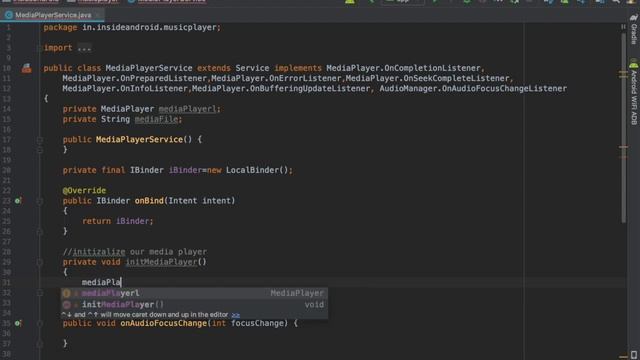Screen dimensions: 640x360
Task: Click 'iBinder' in the return statement
Action: coord(132,221)
